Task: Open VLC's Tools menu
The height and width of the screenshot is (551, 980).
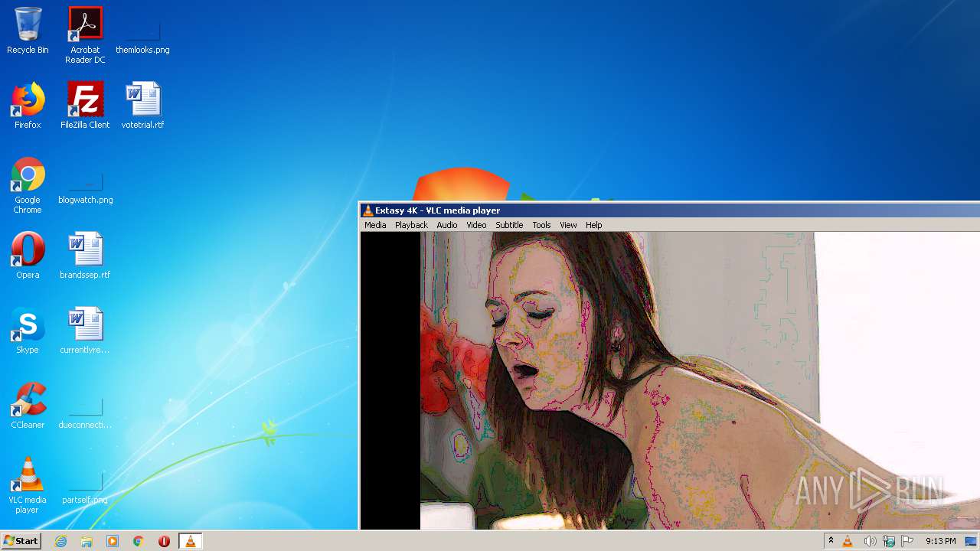Action: pyautogui.click(x=541, y=225)
